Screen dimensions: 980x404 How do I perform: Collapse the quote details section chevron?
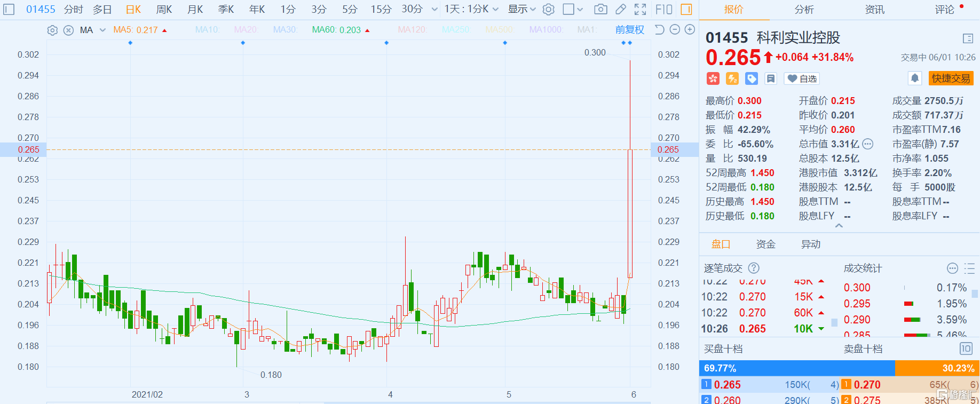tap(839, 226)
